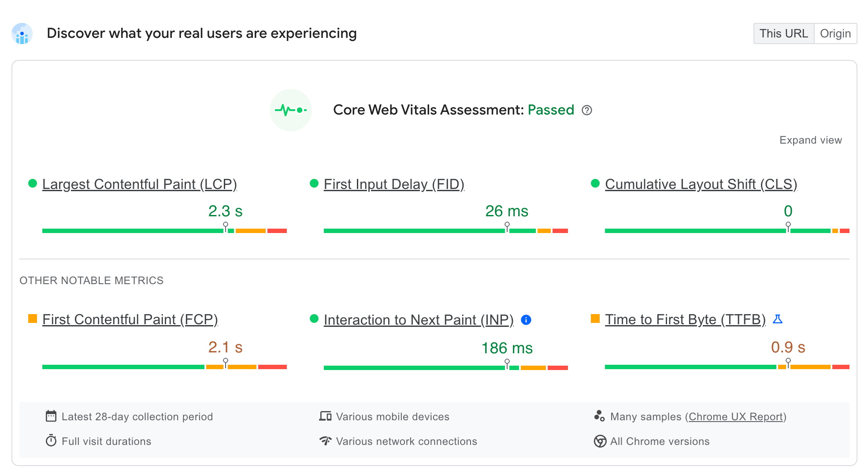The image size is (868, 474).
Task: Switch to the Origin option
Action: pos(835,33)
